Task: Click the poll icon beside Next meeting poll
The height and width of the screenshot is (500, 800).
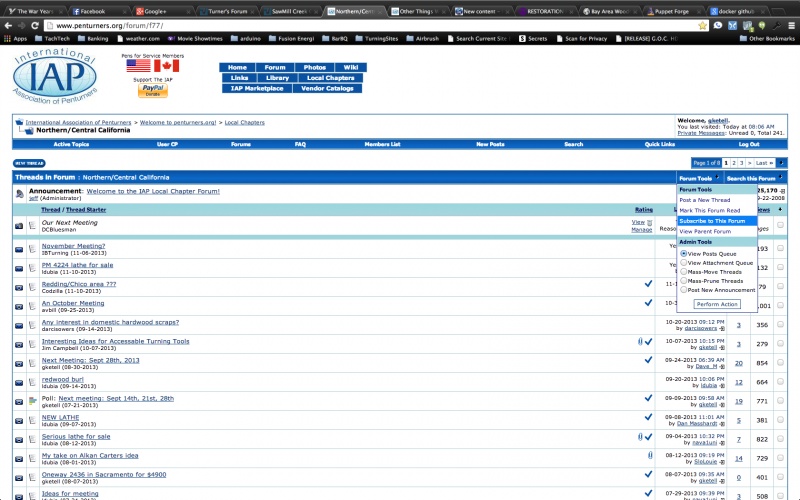Action: 33,400
